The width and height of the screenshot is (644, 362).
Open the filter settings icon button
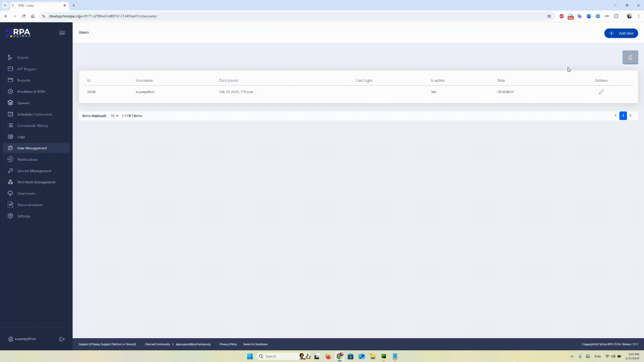(630, 57)
